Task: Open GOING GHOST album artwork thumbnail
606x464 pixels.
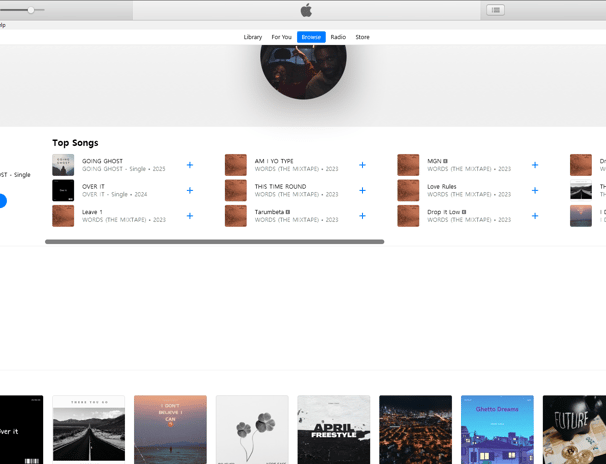Action: click(x=63, y=165)
